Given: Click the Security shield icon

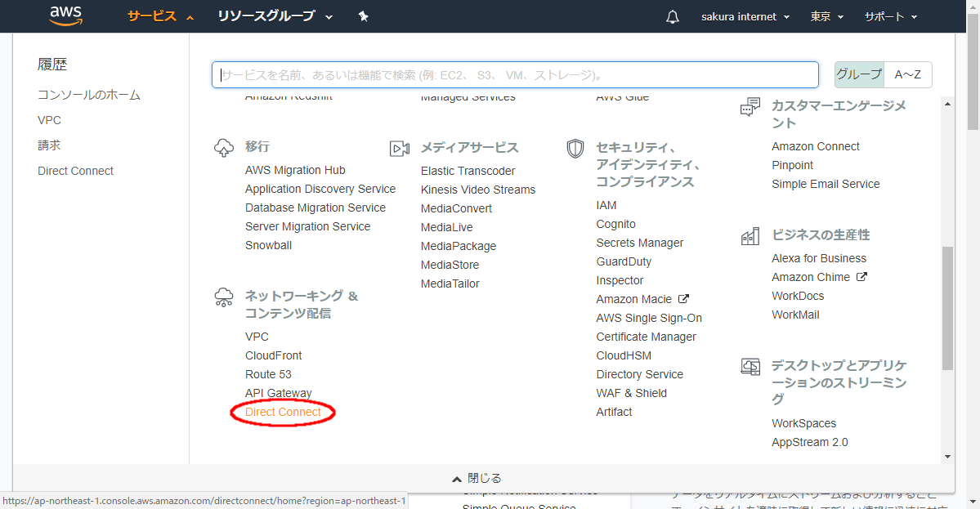Looking at the screenshot, I should click(575, 149).
